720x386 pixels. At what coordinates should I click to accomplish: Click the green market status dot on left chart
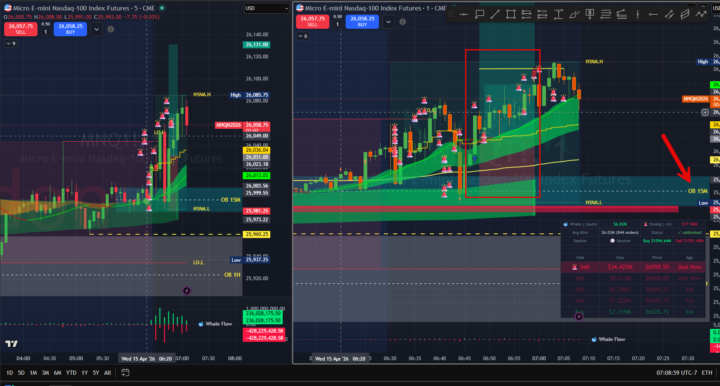(x=162, y=8)
